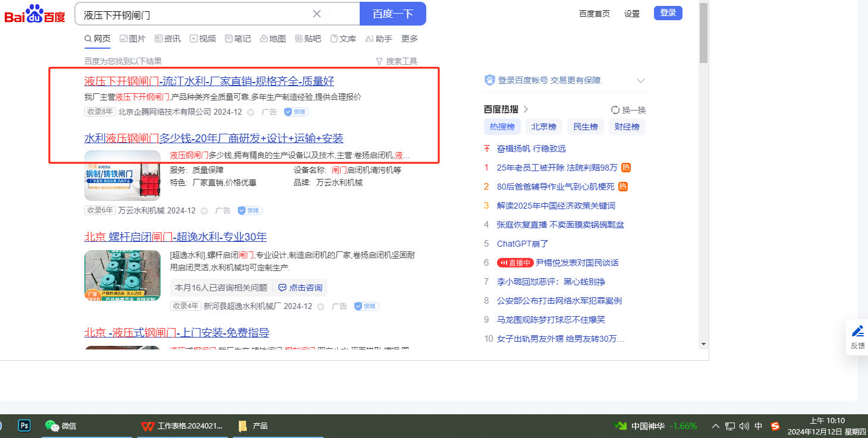Click 登录百度帐号 交易更有保障 prompt
Image resolution: width=868 pixels, height=438 pixels.
pyautogui.click(x=549, y=80)
